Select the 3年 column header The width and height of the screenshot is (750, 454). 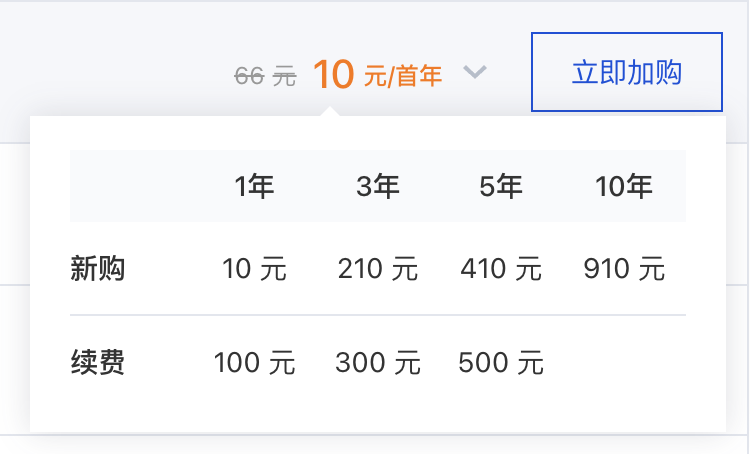[x=378, y=186]
